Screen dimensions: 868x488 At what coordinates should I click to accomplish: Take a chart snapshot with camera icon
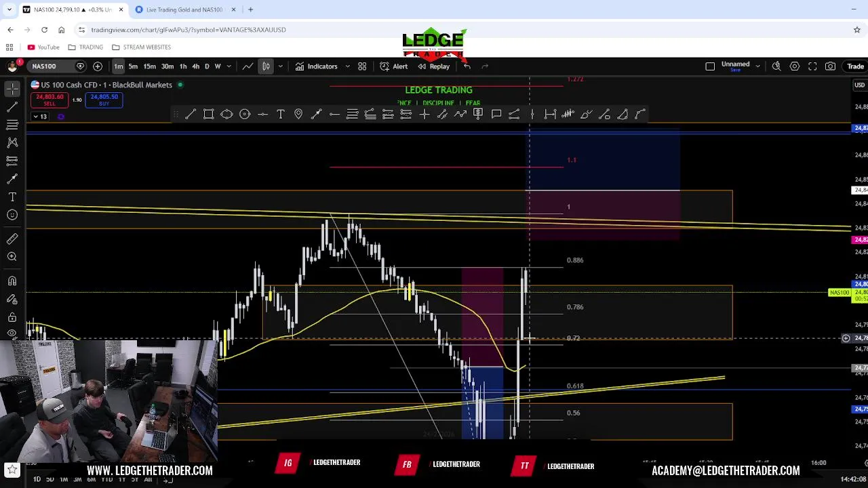click(830, 66)
